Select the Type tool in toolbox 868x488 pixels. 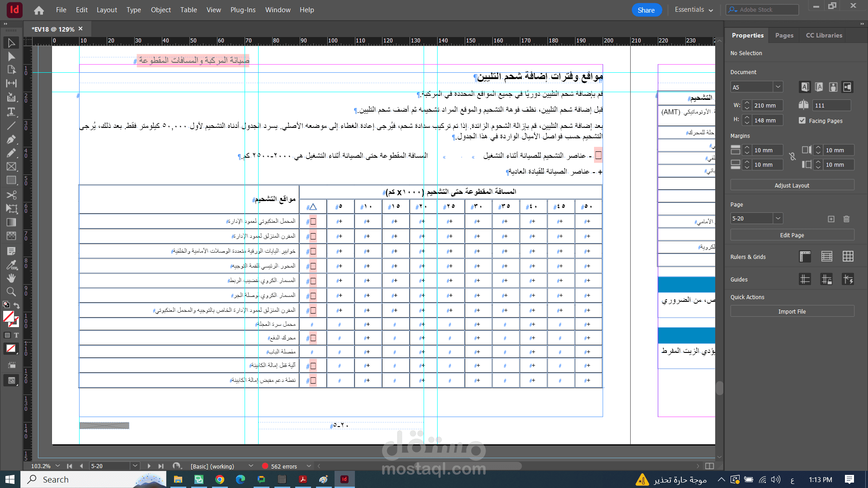tap(11, 112)
